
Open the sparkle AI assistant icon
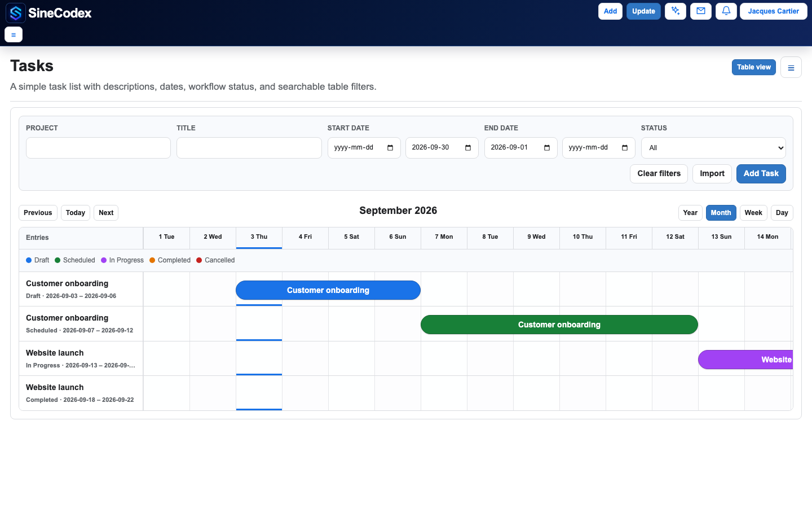click(676, 11)
